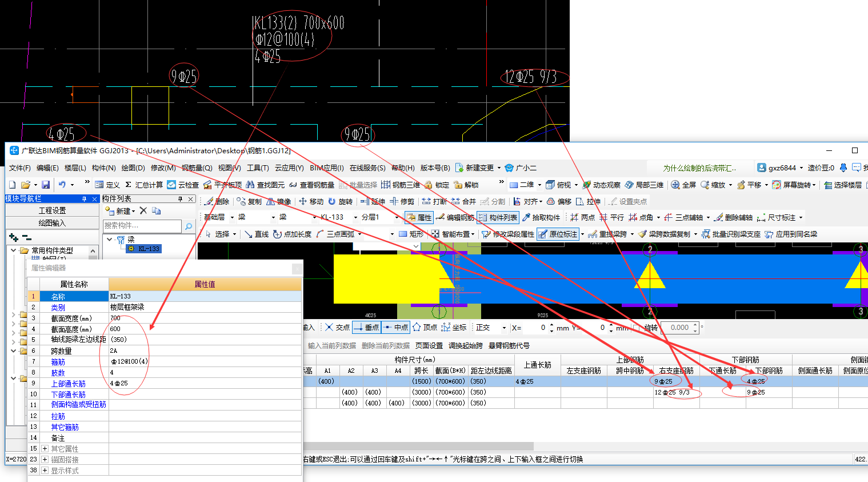This screenshot has width=868, height=482.
Task: Open 文件(F) menu
Action: click(20, 168)
